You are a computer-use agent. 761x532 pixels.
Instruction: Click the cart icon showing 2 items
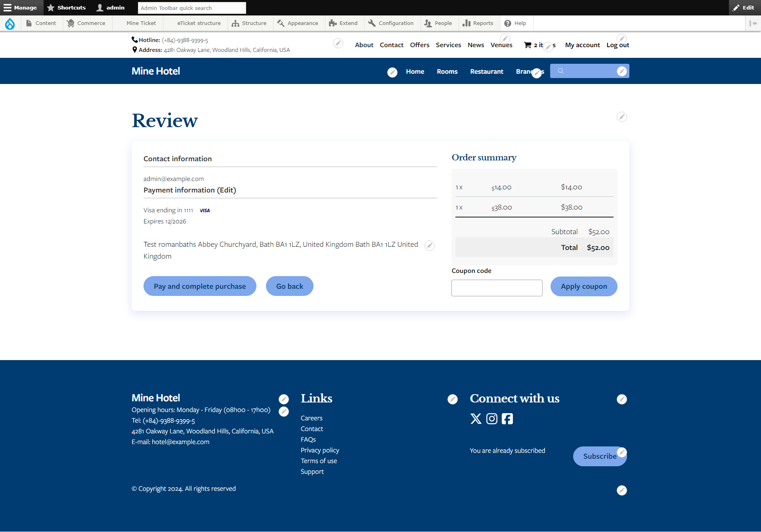click(x=527, y=44)
